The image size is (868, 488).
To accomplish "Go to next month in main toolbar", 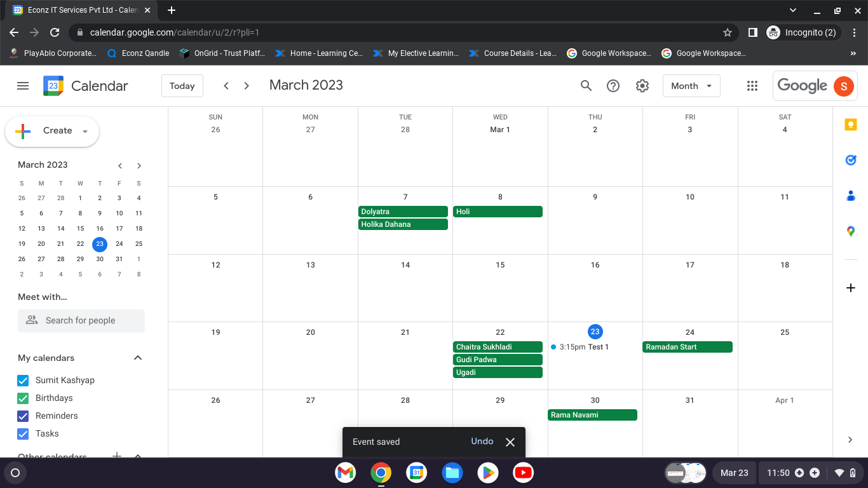I will pos(247,86).
